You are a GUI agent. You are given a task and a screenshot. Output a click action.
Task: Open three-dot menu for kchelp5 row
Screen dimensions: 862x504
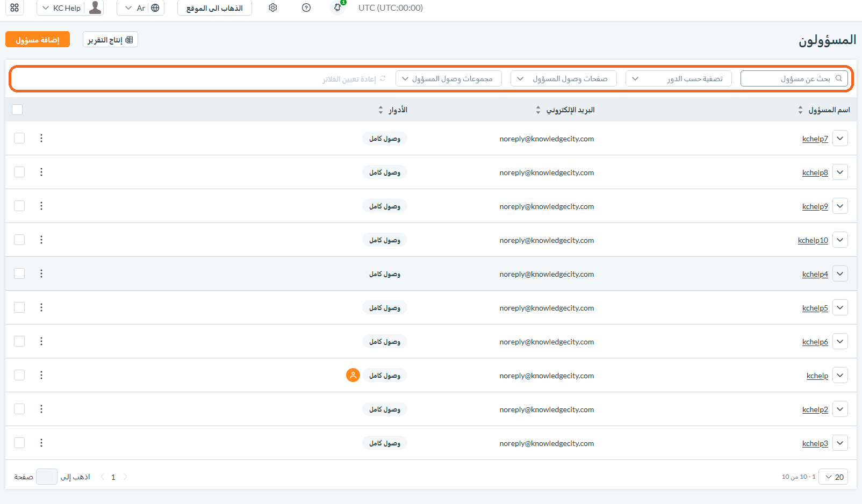coord(41,307)
